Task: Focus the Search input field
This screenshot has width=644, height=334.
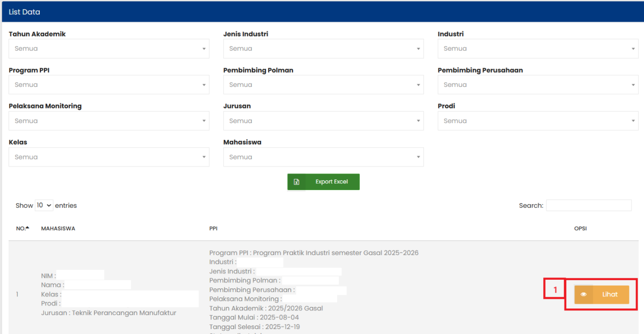Action: pos(588,205)
